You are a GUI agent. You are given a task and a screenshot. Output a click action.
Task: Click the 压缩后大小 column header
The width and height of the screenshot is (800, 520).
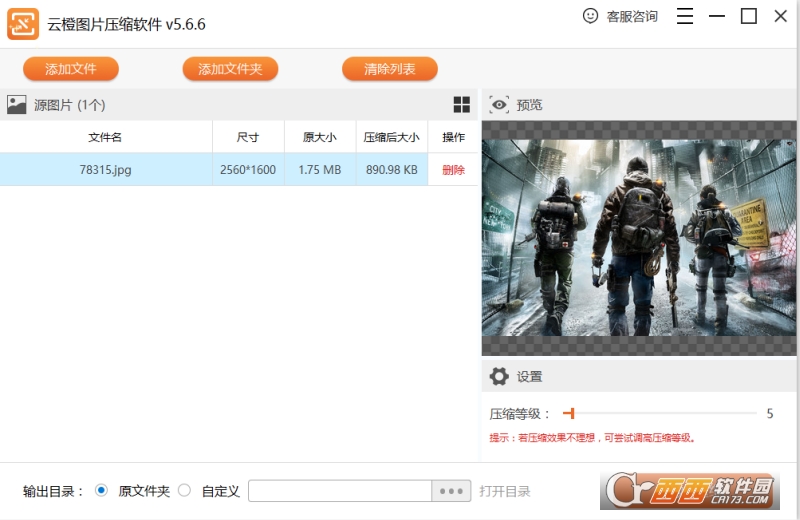pos(392,137)
